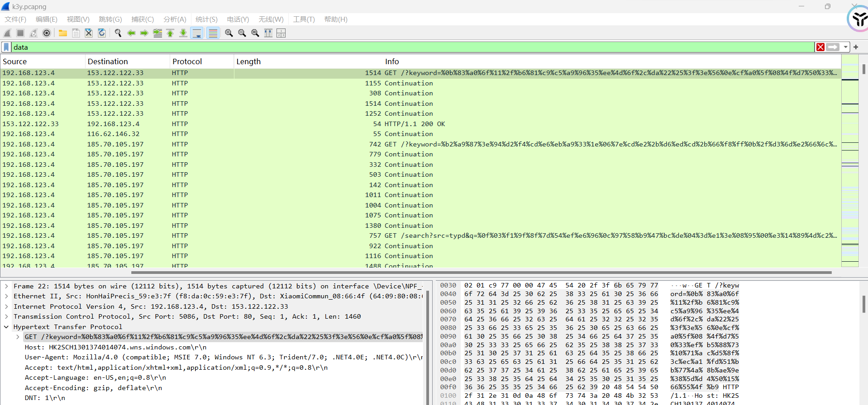The width and height of the screenshot is (868, 405).
Task: Jump to last packet icon
Action: click(183, 33)
